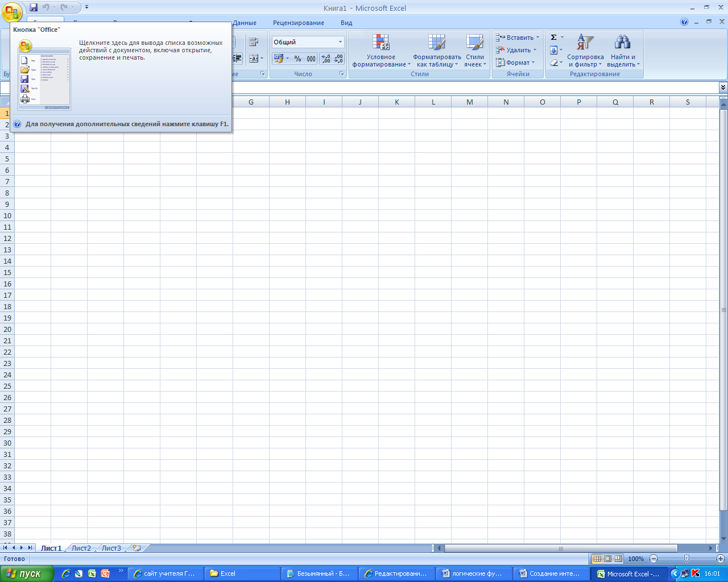Image resolution: width=728 pixels, height=582 pixels.
Task: Open сайт учителя taskbar window
Action: coord(164,573)
